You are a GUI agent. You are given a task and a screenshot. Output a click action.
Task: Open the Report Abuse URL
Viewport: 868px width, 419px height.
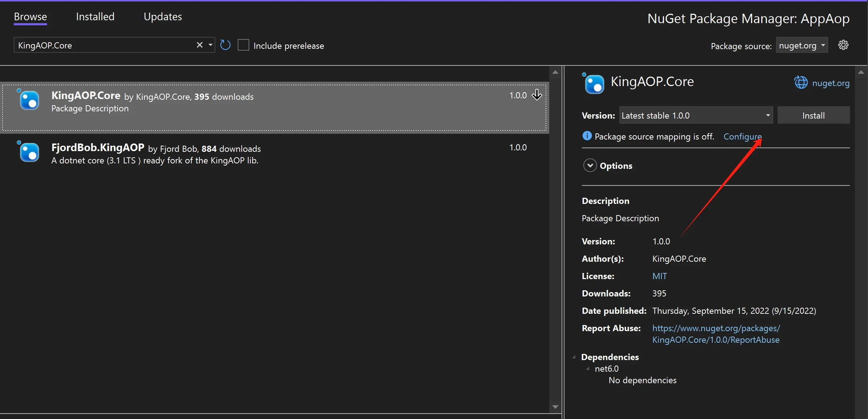(x=716, y=334)
